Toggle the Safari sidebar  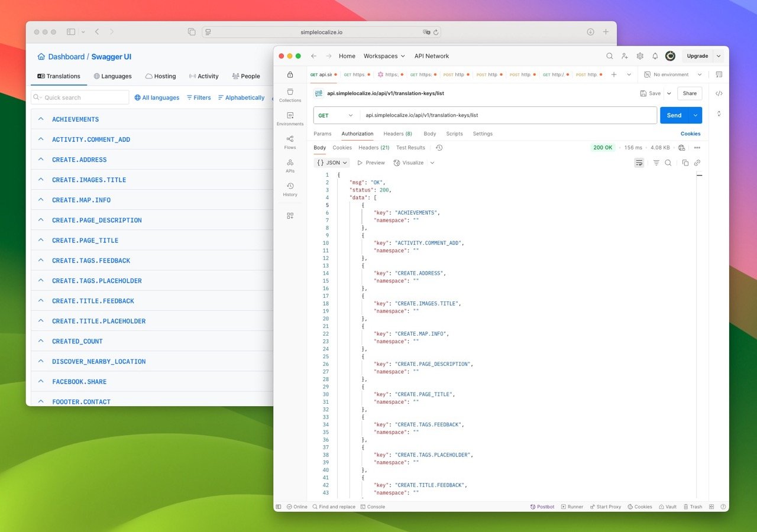click(71, 32)
